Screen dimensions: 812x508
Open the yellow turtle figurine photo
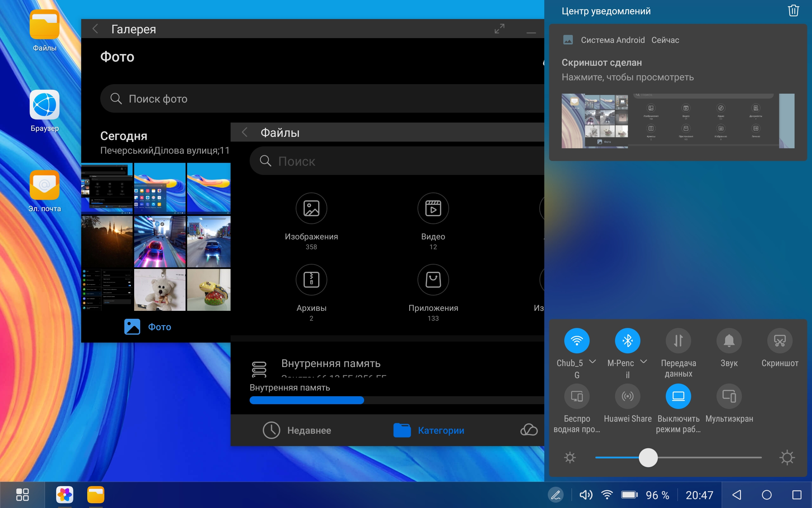click(209, 290)
